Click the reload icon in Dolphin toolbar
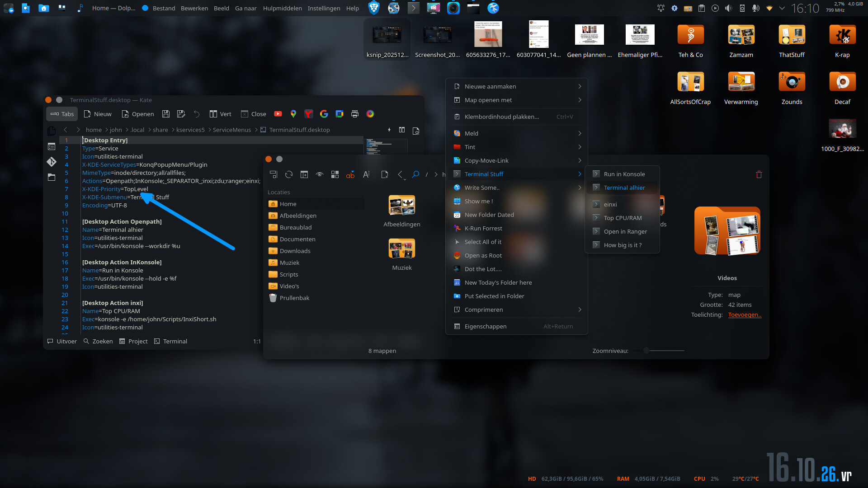The width and height of the screenshot is (868, 488). (289, 174)
